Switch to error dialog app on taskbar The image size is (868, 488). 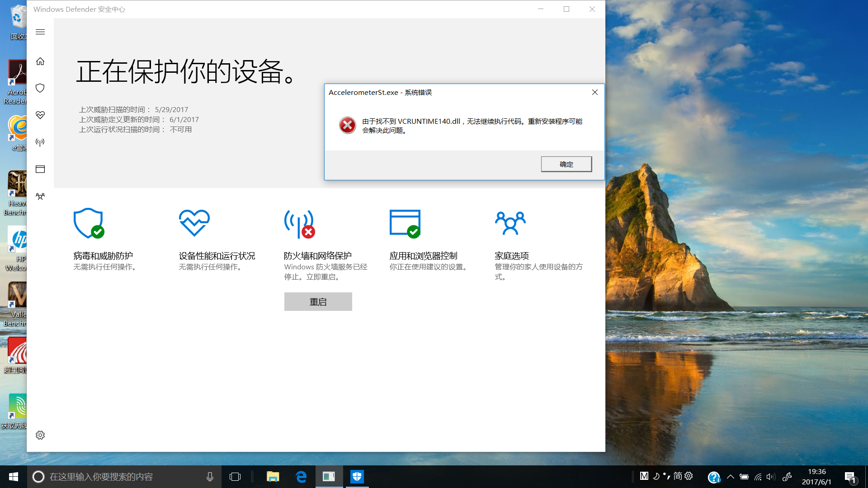[x=329, y=477]
